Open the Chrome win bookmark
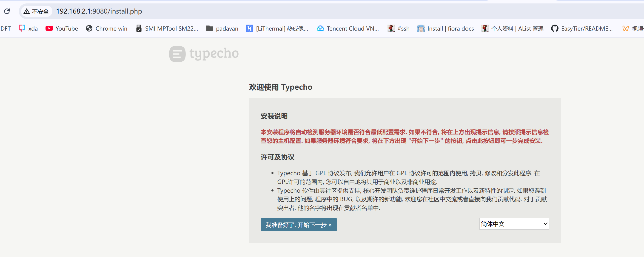Image resolution: width=644 pixels, height=257 pixels. pyautogui.click(x=107, y=29)
